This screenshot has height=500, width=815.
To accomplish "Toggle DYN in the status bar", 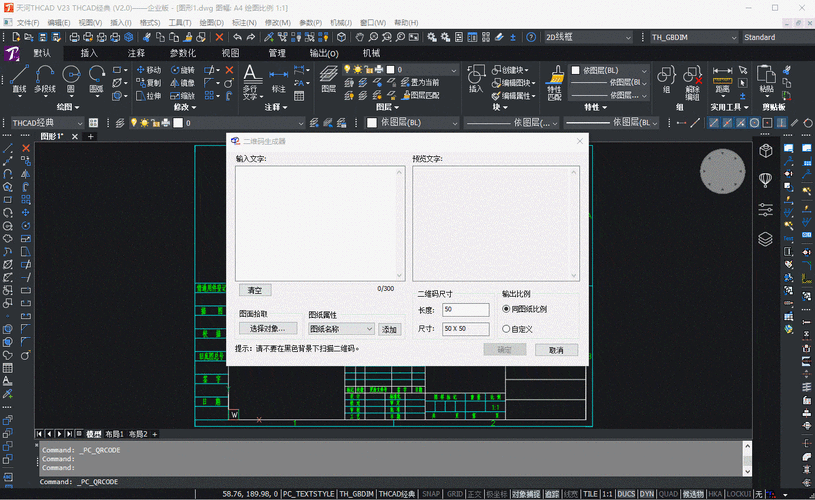I will pyautogui.click(x=647, y=494).
